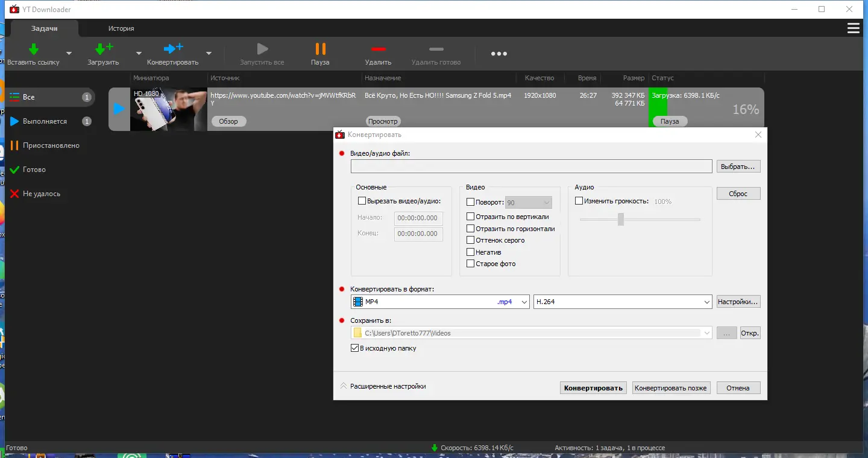
Task: Select the Готово filter in sidebar
Action: pos(34,170)
